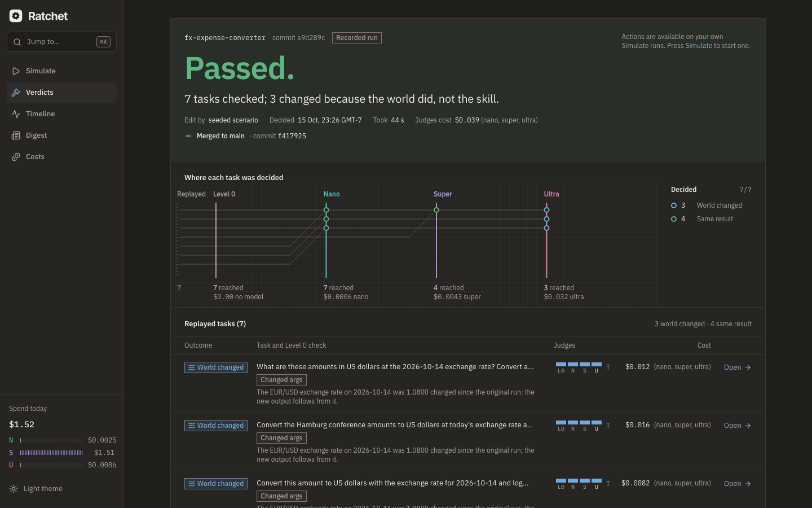
Task: Click the World changed legend circle
Action: [x=674, y=205]
